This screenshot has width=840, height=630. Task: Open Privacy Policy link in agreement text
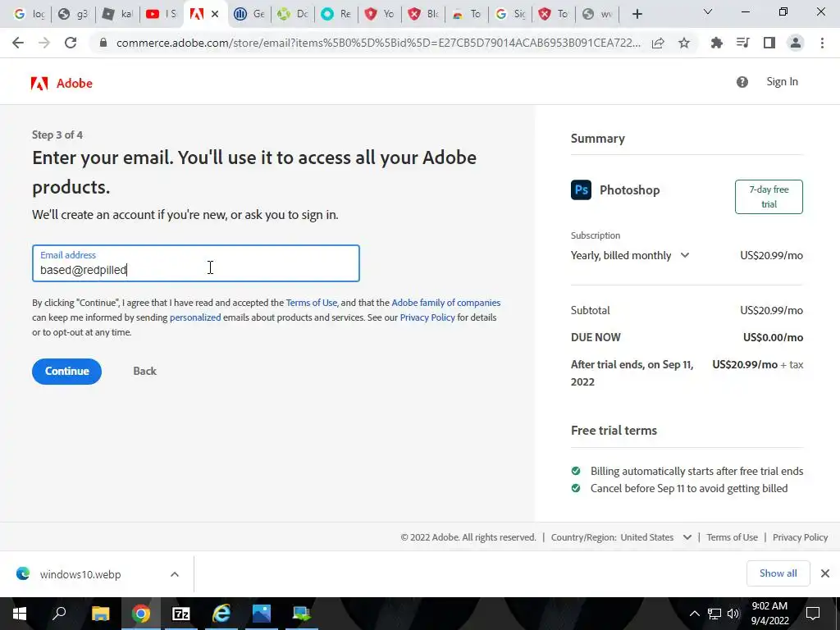click(x=427, y=317)
